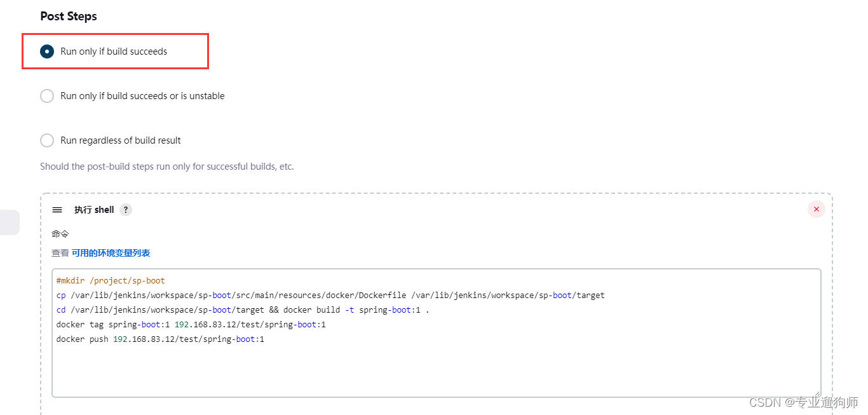Click the "命令" label
868x415 pixels.
[60, 234]
